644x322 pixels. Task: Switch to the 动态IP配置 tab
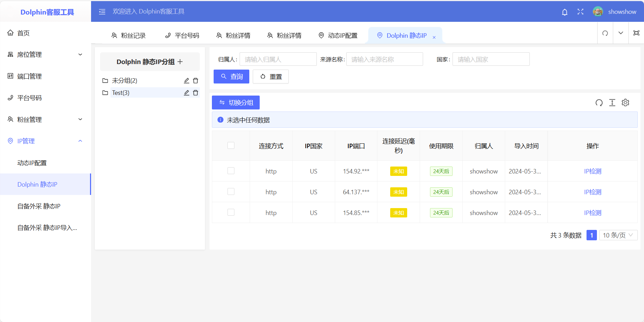338,36
